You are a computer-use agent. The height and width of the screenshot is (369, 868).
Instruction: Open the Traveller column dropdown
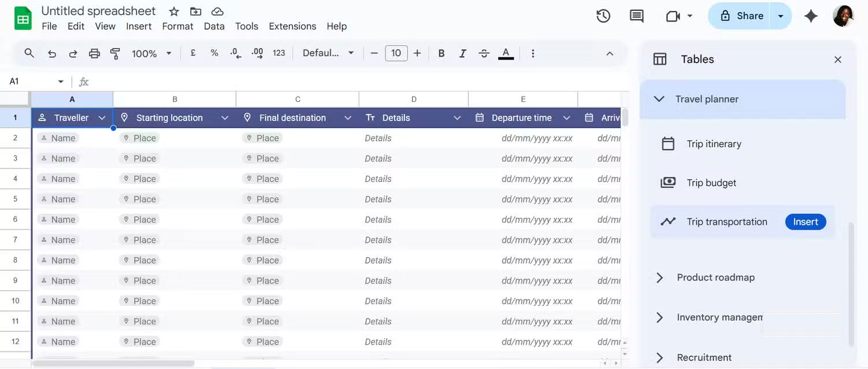pos(102,117)
